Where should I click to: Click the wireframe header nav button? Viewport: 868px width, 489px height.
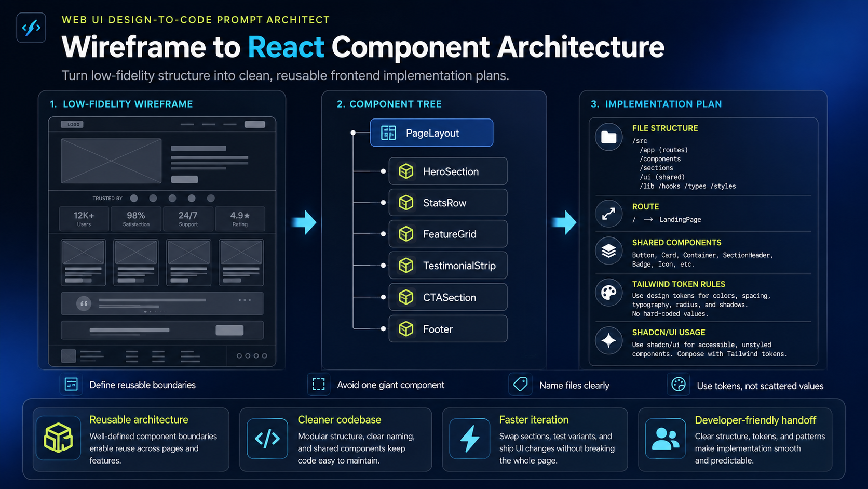pos(255,125)
